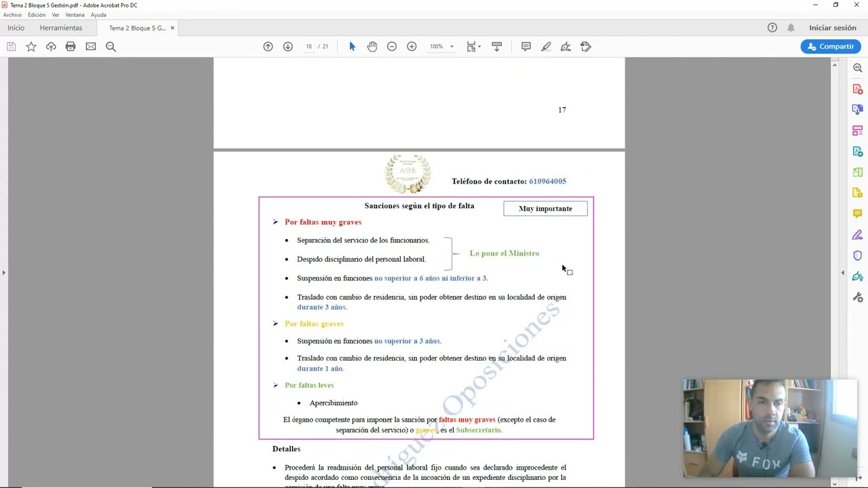
Task: Click the word 'Apercibimiento'
Action: coord(334,403)
